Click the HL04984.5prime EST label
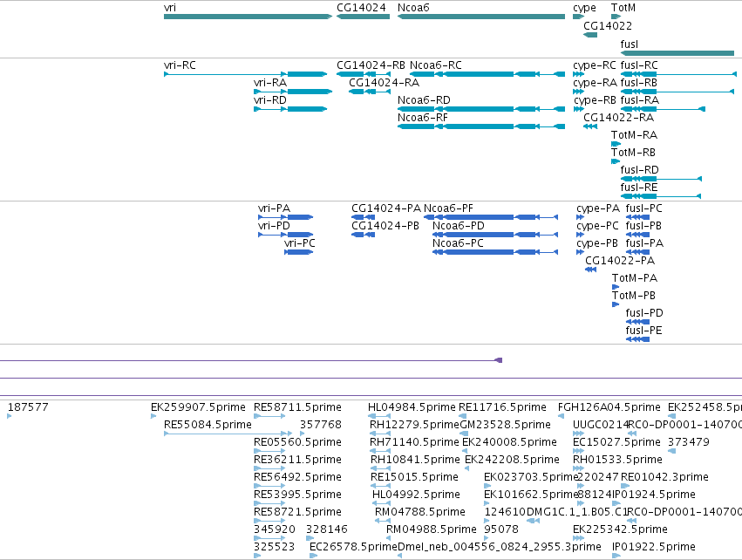This screenshot has width=742, height=560. pyautogui.click(x=412, y=407)
